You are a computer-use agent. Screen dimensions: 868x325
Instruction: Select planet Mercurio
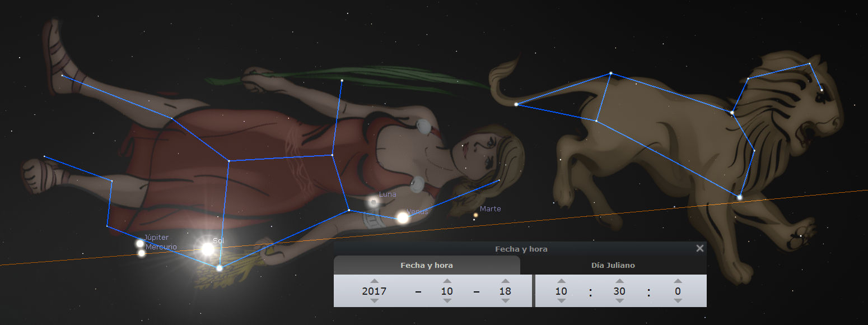[x=142, y=253]
